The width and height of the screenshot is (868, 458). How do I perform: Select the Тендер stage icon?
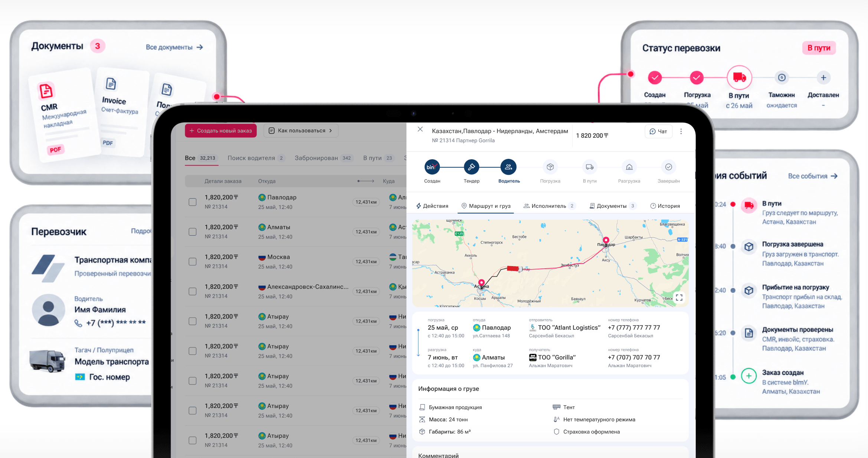coord(471,167)
